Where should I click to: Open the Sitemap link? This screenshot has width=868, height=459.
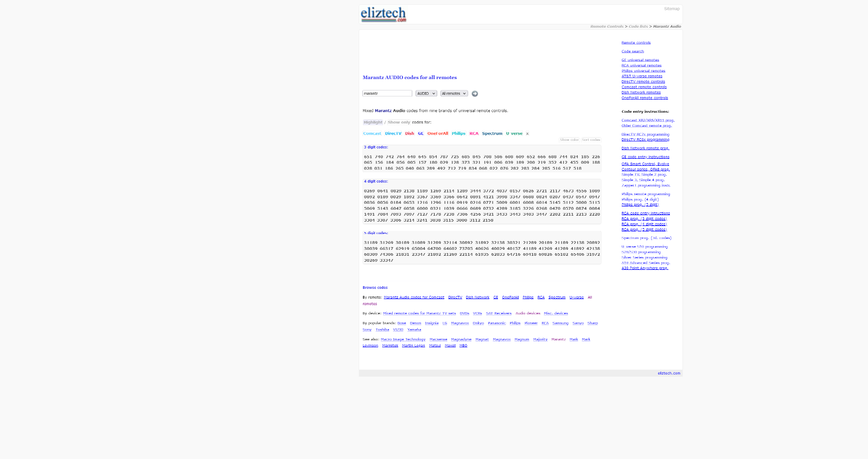pos(672,9)
